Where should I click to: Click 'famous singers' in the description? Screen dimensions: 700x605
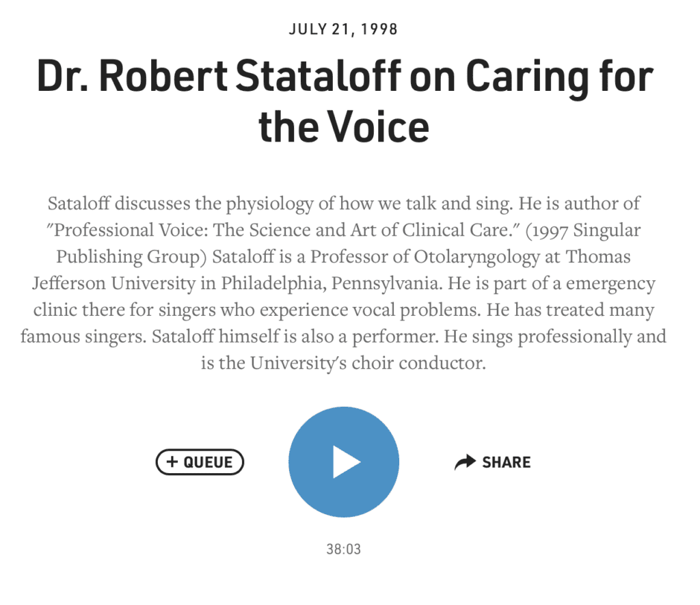click(83, 336)
